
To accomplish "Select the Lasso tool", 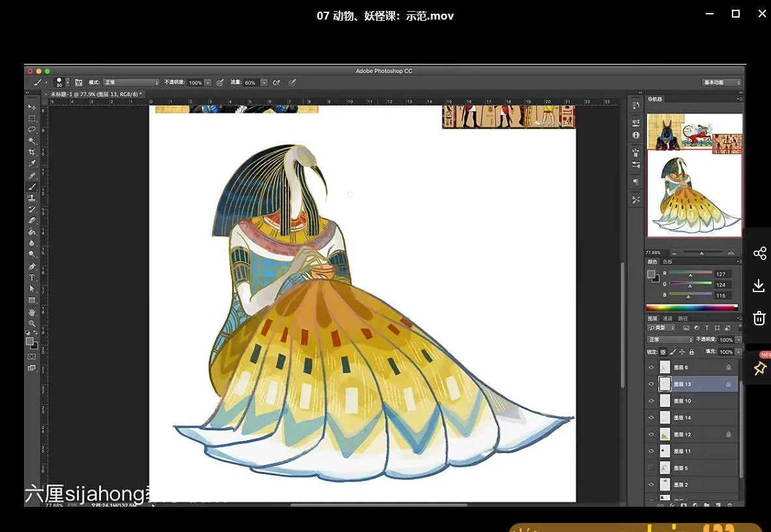I will pyautogui.click(x=31, y=128).
